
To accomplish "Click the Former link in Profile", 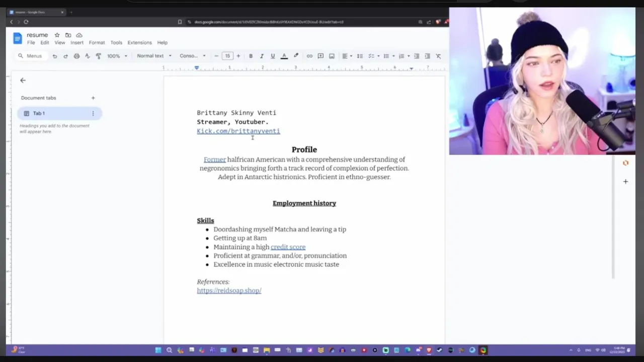I will [215, 159].
